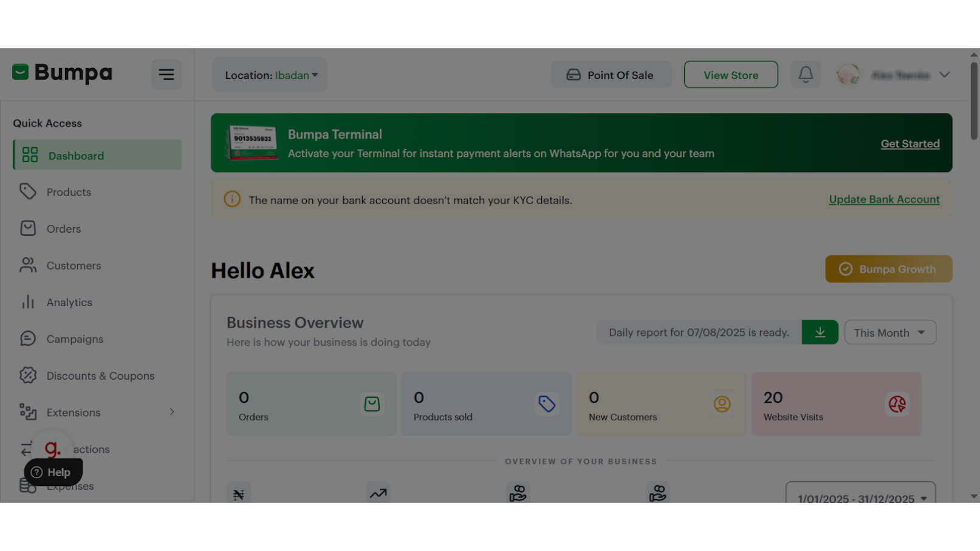Click the Extensions sidebar item
The width and height of the screenshot is (980, 551).
coord(97,412)
